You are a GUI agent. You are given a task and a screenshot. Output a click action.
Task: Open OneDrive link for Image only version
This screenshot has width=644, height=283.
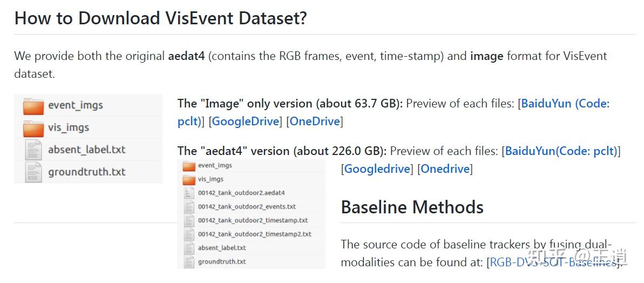pyautogui.click(x=315, y=122)
